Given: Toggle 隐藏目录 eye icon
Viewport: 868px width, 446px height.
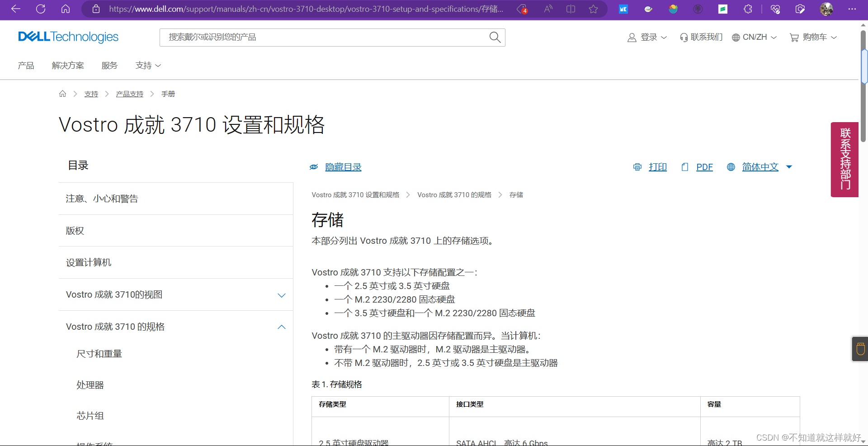Looking at the screenshot, I should click(314, 167).
